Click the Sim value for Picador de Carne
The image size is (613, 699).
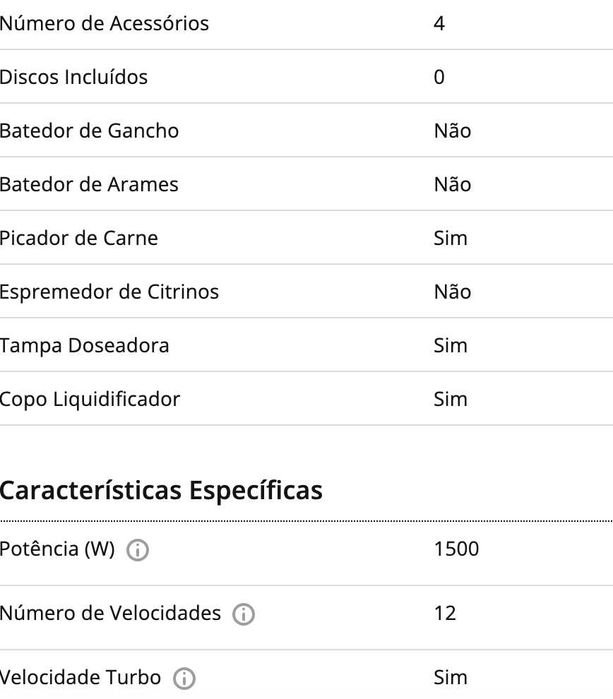[x=450, y=238]
